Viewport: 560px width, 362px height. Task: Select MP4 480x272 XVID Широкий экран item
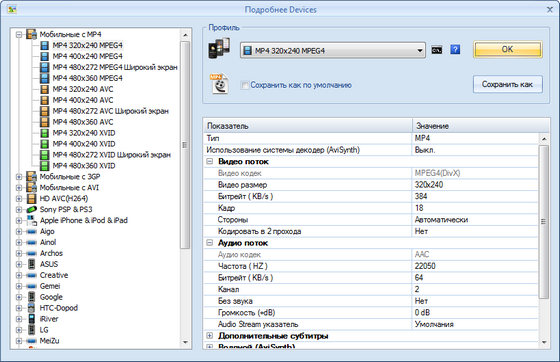[x=111, y=155]
